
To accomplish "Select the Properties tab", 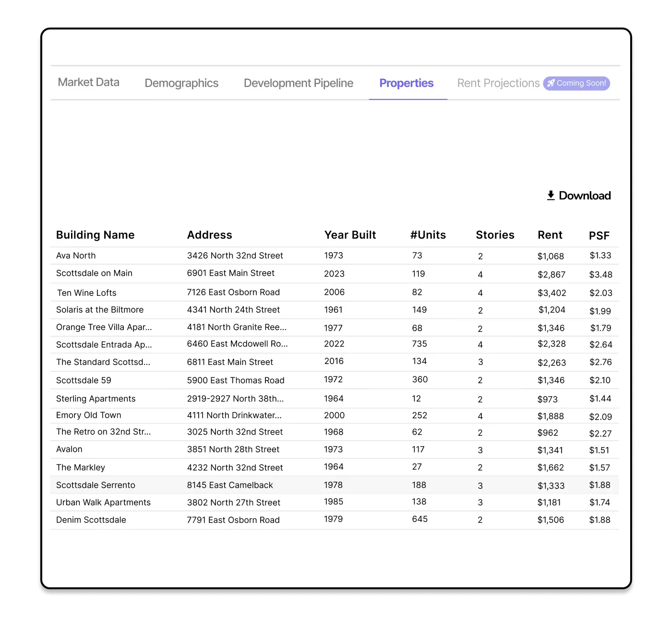I will (407, 83).
